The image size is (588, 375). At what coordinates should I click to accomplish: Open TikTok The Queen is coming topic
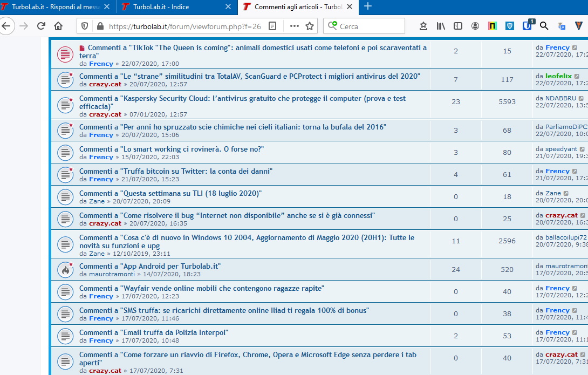(x=253, y=52)
